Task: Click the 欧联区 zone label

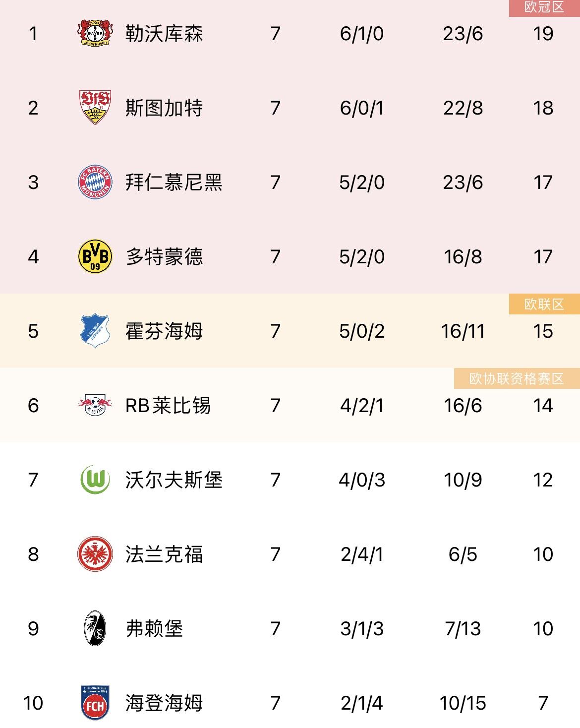Action: (x=544, y=304)
